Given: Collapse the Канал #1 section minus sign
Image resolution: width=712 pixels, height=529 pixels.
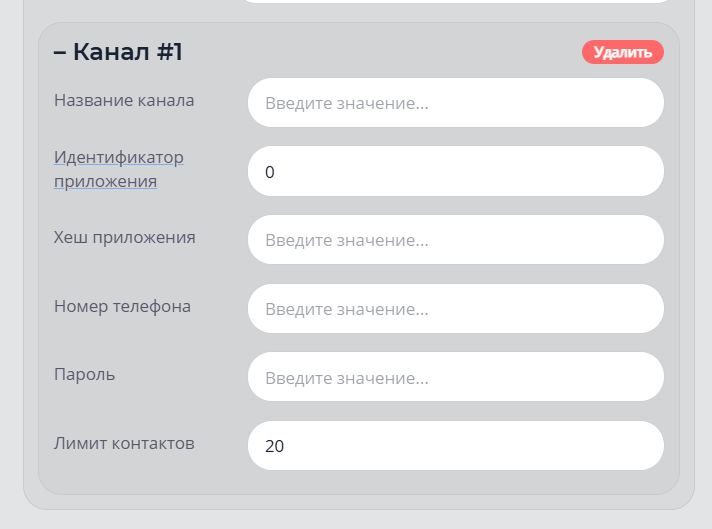Looking at the screenshot, I should [60, 53].
